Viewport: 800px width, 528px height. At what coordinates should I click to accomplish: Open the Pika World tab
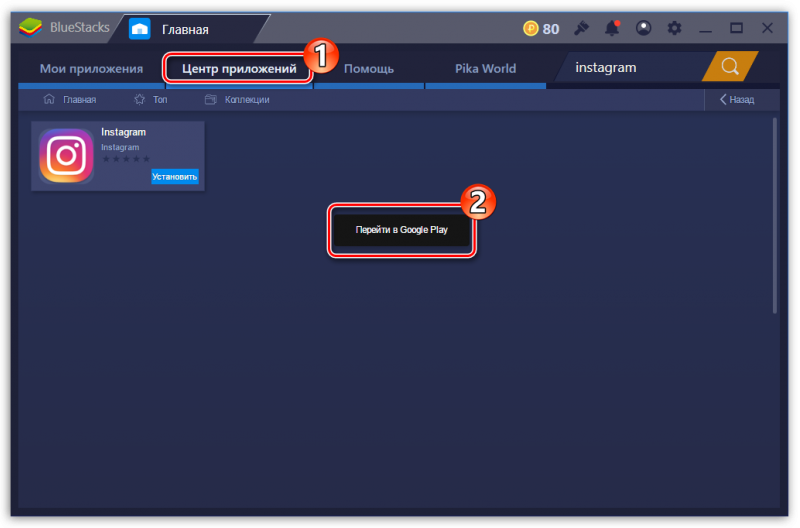(x=485, y=68)
